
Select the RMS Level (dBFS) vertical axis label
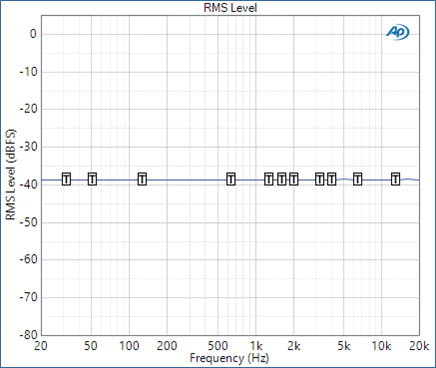[11, 174]
